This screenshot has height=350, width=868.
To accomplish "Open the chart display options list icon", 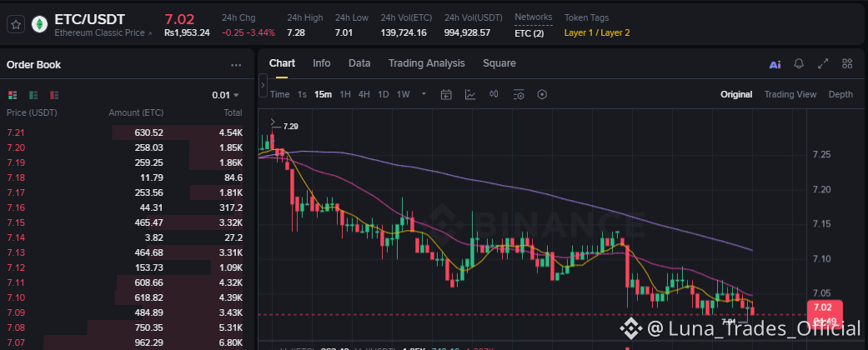I will [x=519, y=94].
